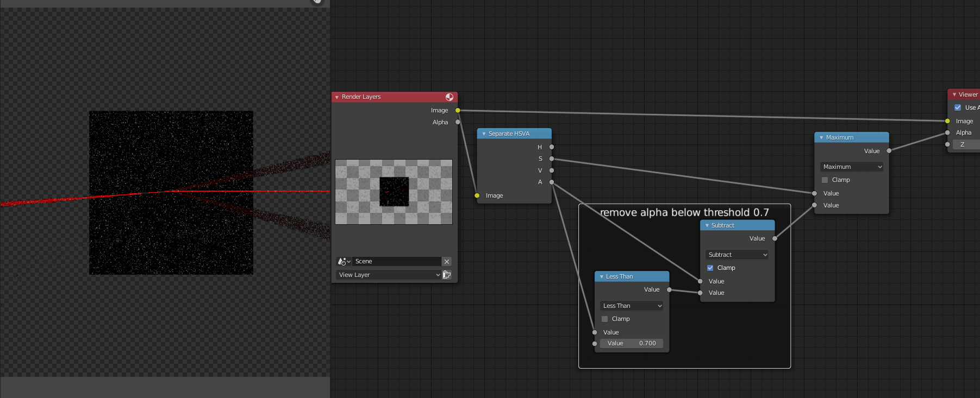
Task: Open the Less Than operation dropdown
Action: click(x=632, y=306)
